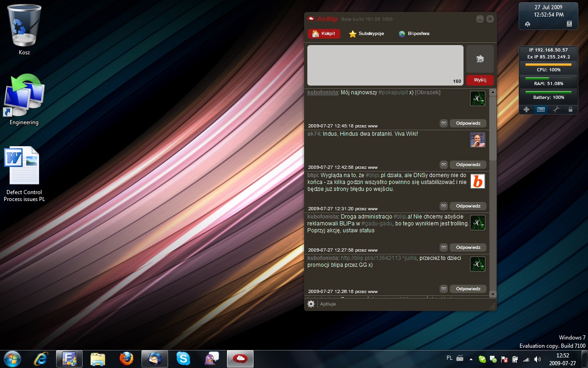The image size is (588, 368).
Task: Open the PL input language selector
Action: pos(449,358)
